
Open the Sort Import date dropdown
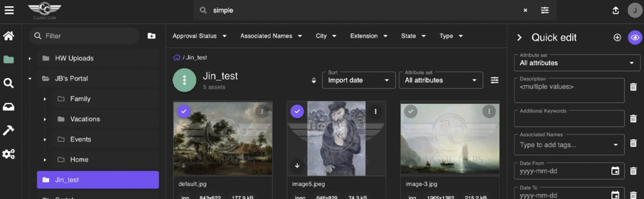pyautogui.click(x=358, y=80)
